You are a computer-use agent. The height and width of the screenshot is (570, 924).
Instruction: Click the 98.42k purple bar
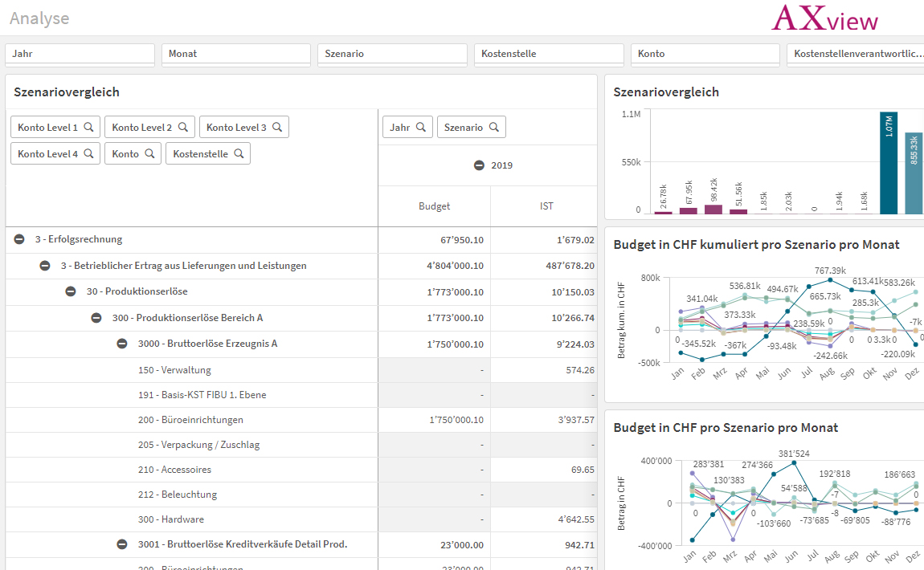point(713,210)
